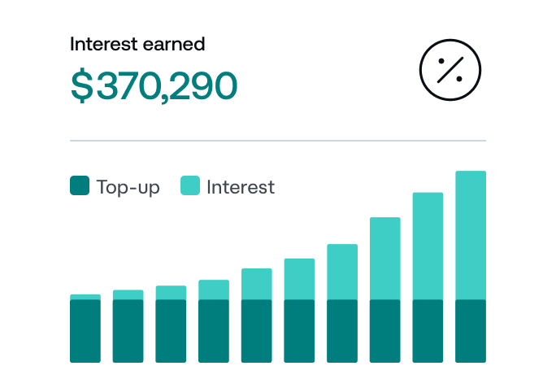This screenshot has height=392, width=556.
Task: Select the Top-up legend label
Action: (128, 187)
